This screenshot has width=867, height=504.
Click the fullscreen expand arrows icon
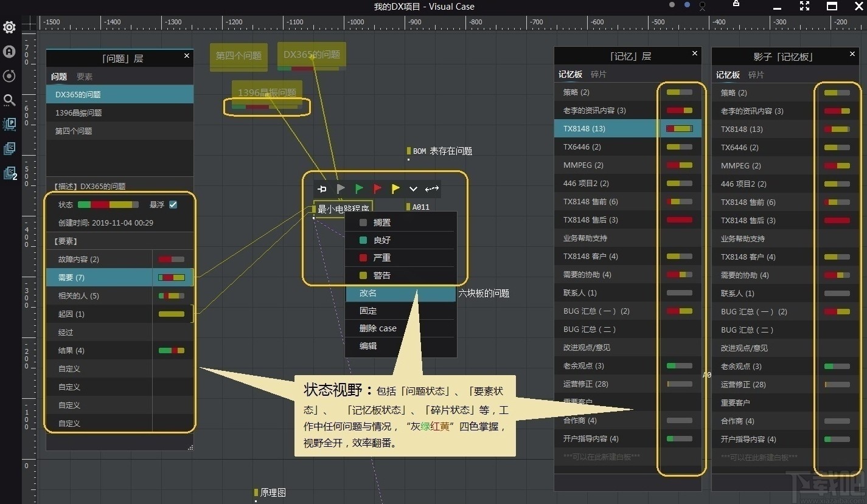[804, 6]
